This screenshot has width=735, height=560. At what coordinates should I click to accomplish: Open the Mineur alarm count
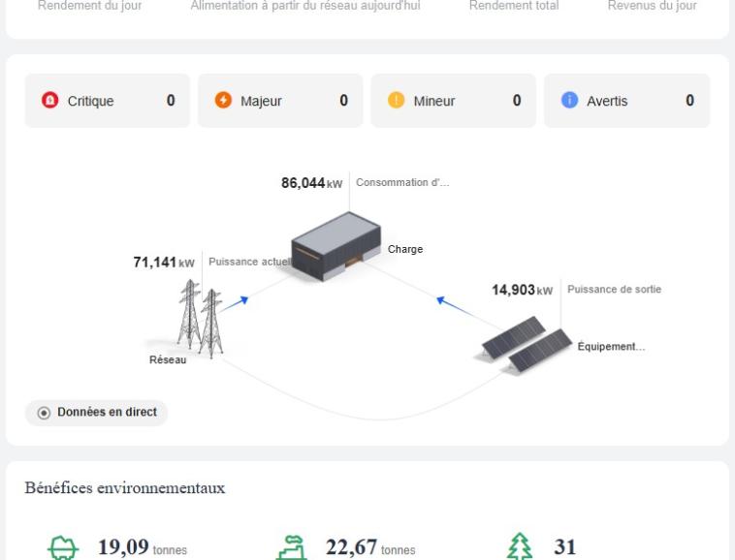tap(517, 101)
